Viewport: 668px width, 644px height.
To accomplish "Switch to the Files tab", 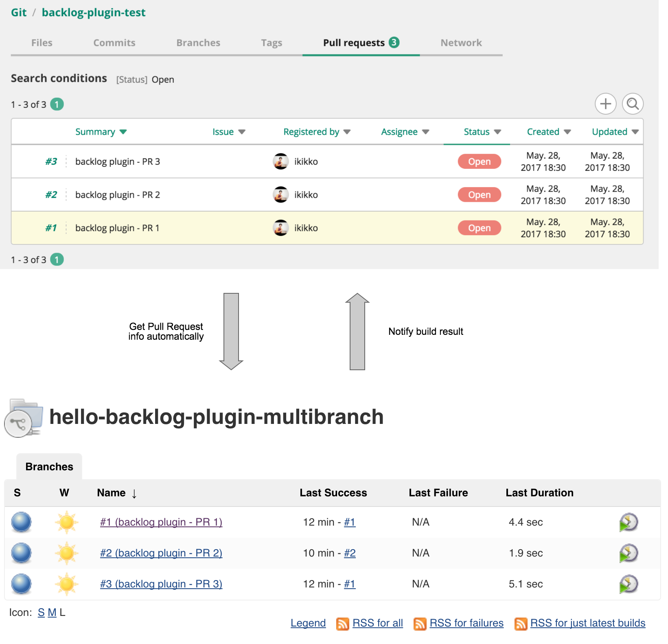I will click(x=42, y=43).
